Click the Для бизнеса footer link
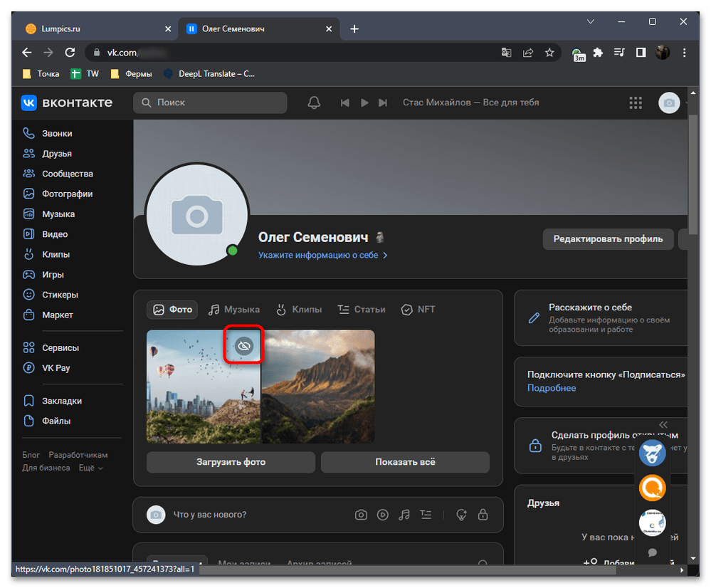This screenshot has width=711, height=588. (46, 468)
